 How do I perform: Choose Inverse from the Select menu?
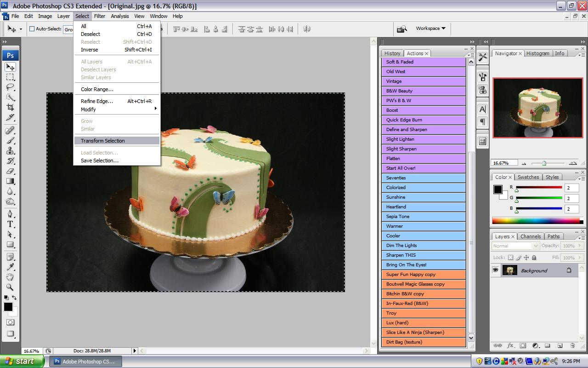(117, 50)
